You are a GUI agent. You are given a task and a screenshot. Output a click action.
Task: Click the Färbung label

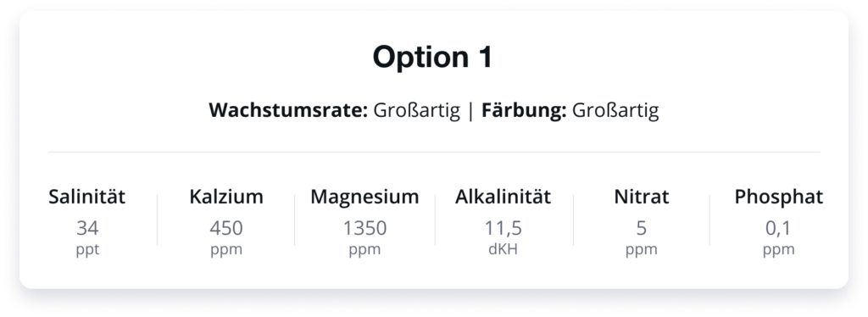[x=524, y=111]
